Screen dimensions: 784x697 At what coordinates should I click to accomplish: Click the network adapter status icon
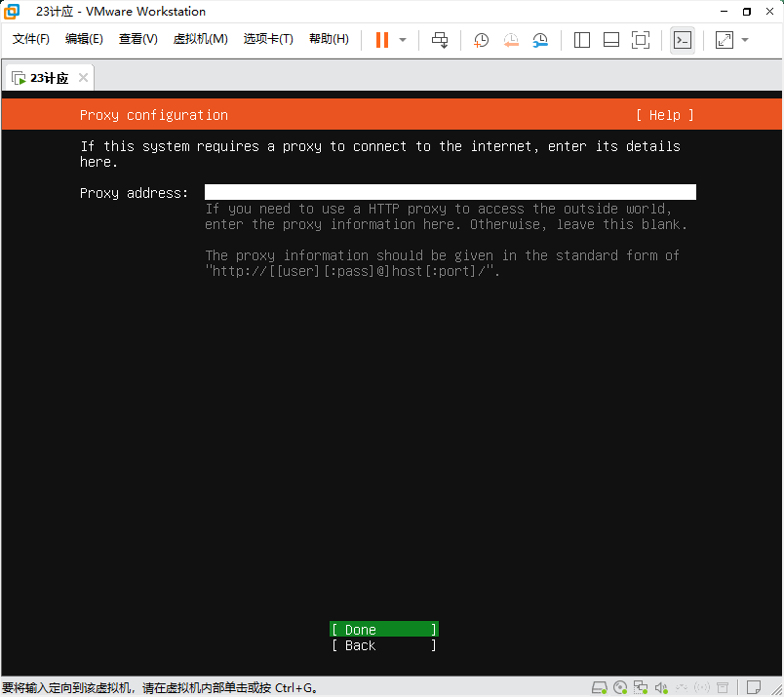point(641,687)
